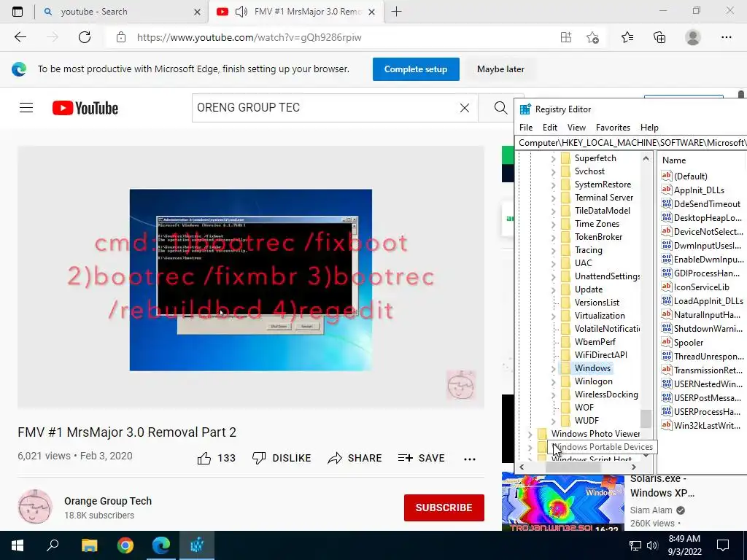Launch Chrome from taskbar
The height and width of the screenshot is (560, 747).
[125, 545]
